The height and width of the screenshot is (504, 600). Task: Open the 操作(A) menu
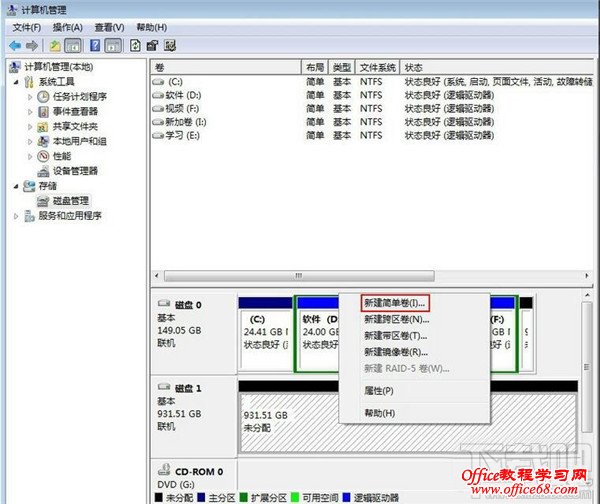(x=68, y=28)
